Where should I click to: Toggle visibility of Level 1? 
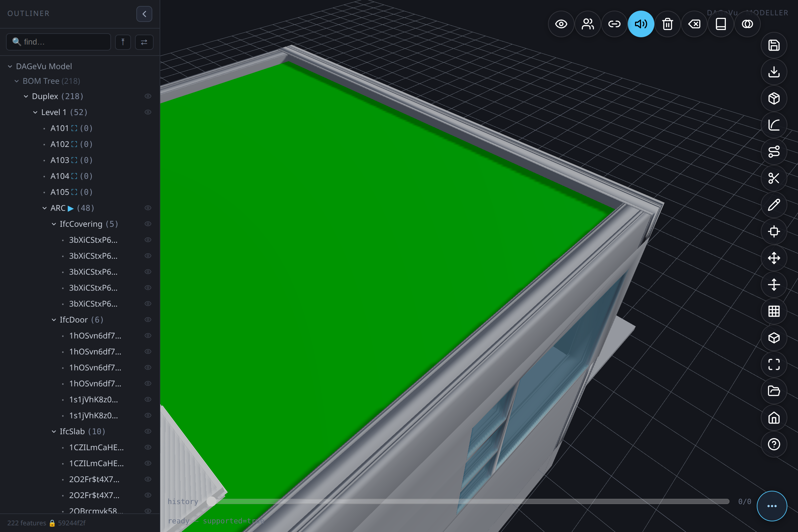(x=148, y=112)
